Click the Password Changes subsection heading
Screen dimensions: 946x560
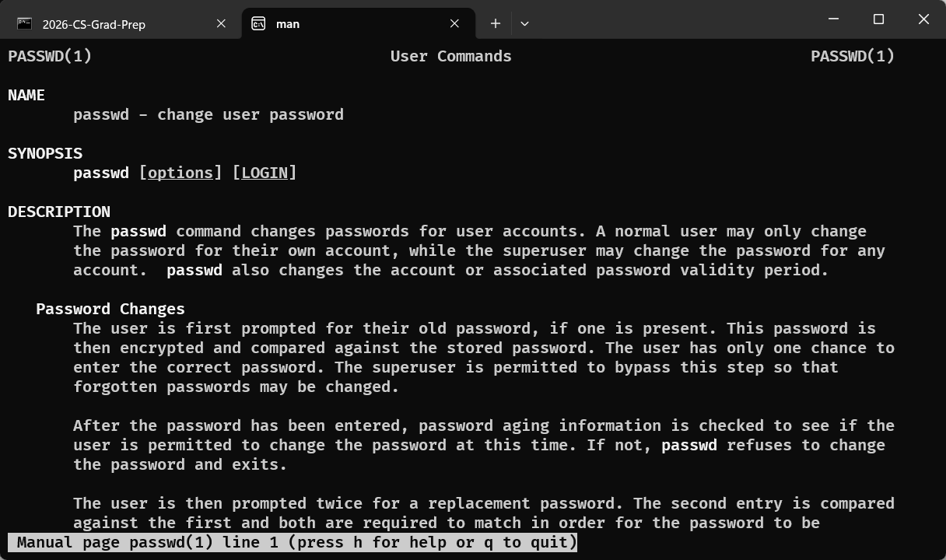coord(110,309)
